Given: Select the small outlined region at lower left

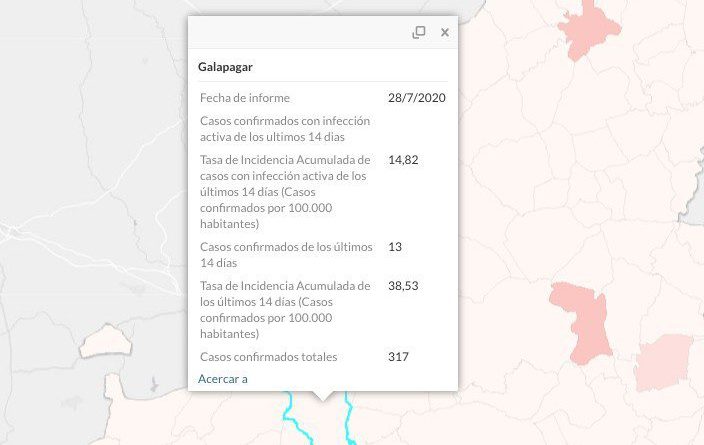Looking at the screenshot, I should pyautogui.click(x=105, y=341).
